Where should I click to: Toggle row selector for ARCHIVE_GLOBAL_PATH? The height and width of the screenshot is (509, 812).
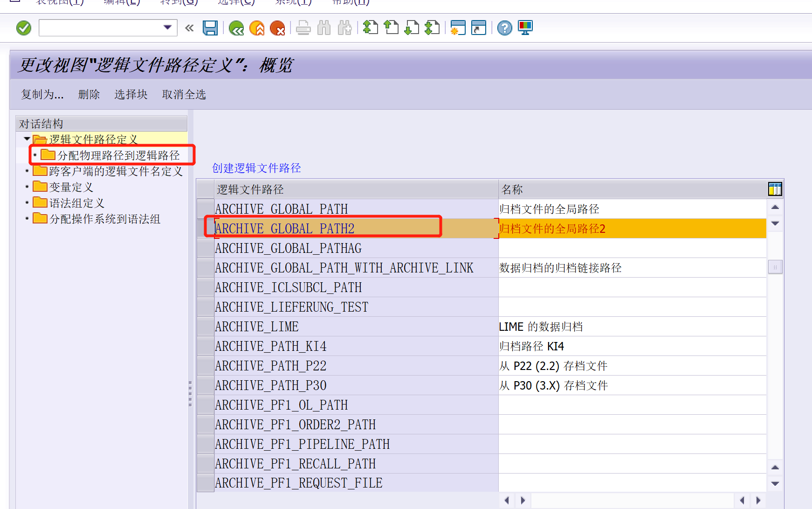point(206,209)
